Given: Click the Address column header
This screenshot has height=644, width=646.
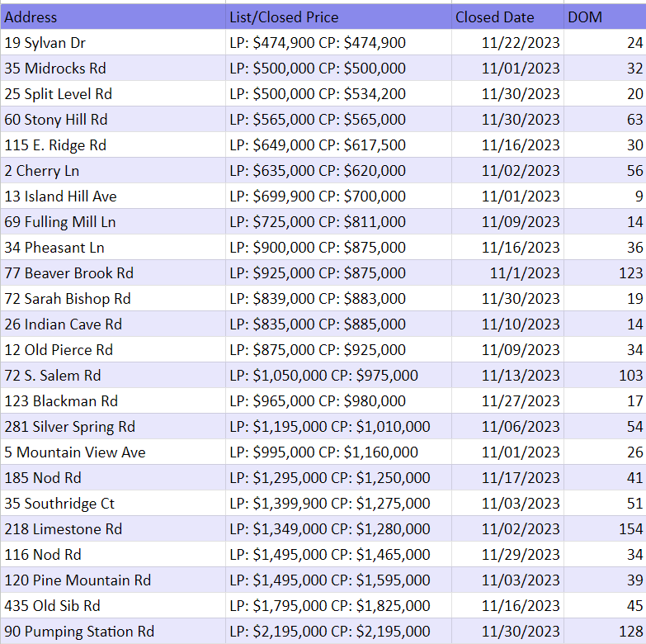Looking at the screenshot, I should 31,17.
